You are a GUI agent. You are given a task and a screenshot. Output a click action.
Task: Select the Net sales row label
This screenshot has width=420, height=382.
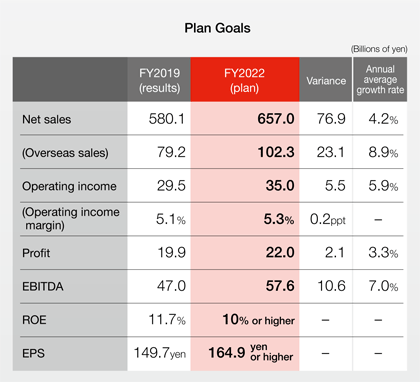[x=47, y=119]
